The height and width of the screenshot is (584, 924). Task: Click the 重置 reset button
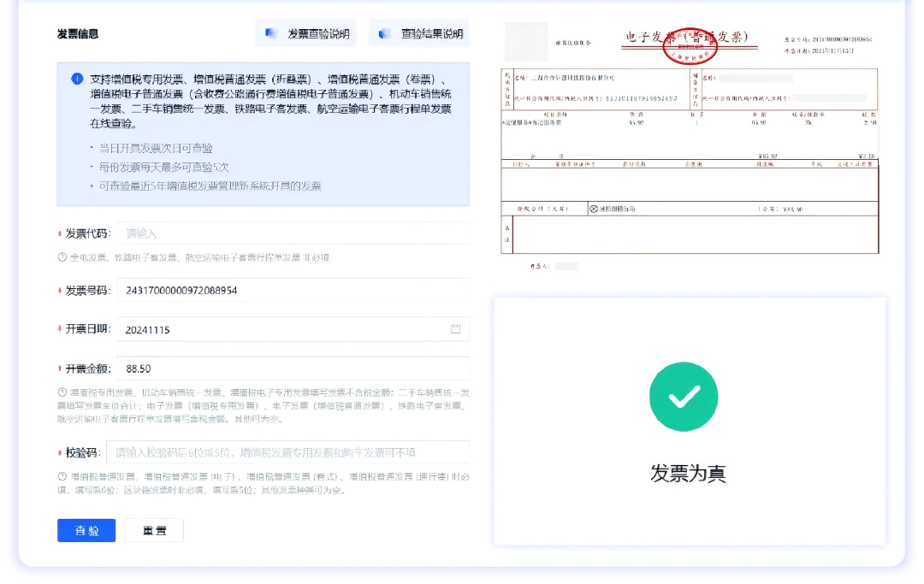[154, 530]
